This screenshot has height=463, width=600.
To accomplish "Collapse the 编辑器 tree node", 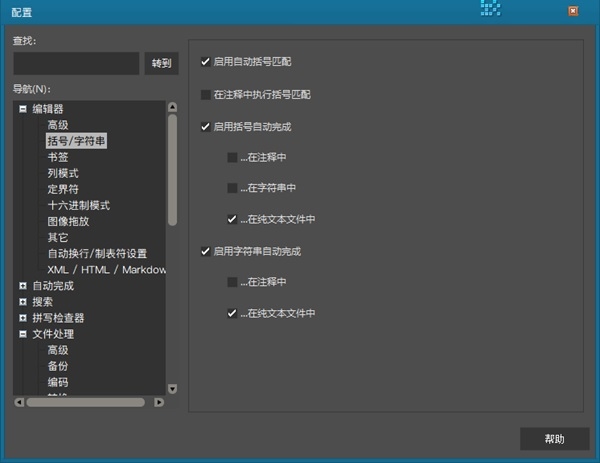I will coord(23,109).
